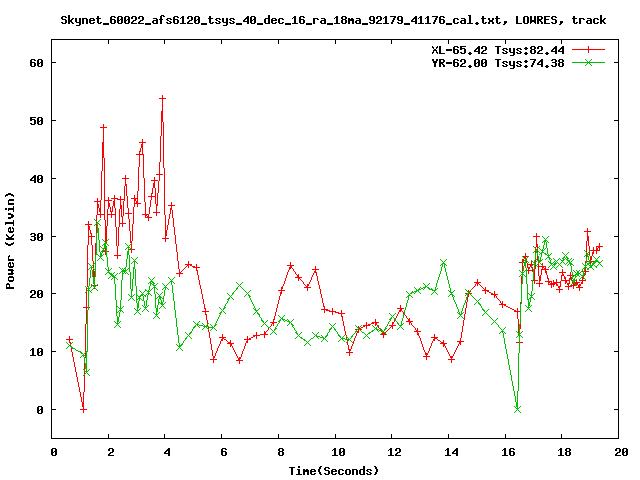Click the y-axis tick label 30

tap(36, 237)
